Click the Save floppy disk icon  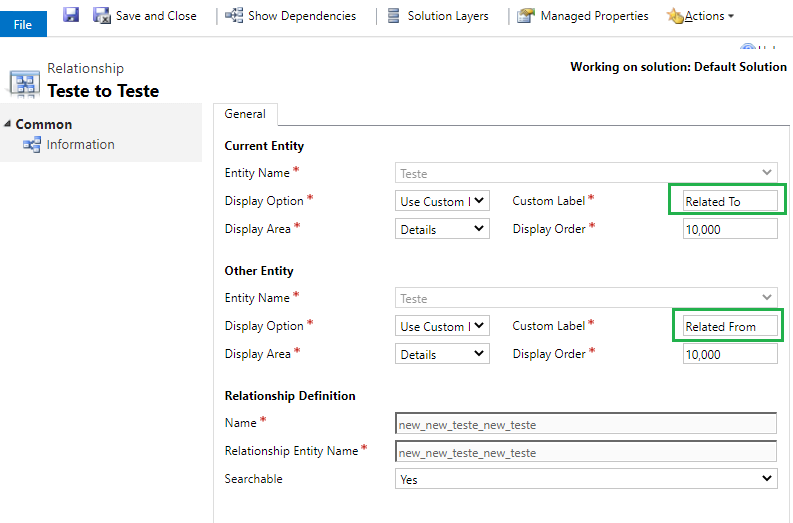pyautogui.click(x=71, y=15)
